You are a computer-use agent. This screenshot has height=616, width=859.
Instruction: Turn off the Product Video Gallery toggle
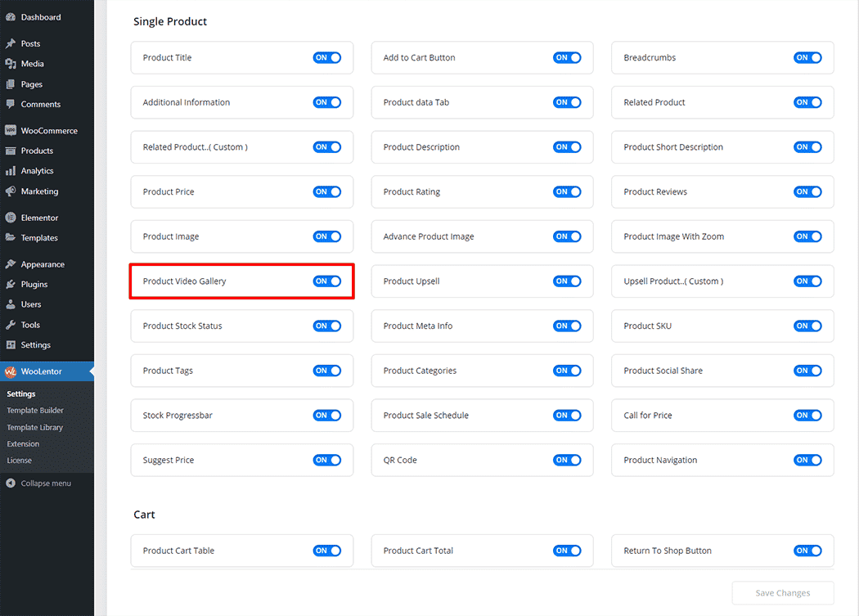(326, 281)
